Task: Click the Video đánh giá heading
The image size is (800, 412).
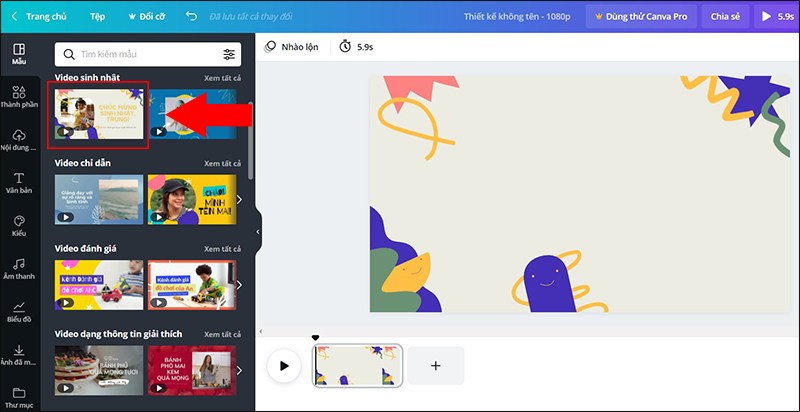Action: [86, 248]
